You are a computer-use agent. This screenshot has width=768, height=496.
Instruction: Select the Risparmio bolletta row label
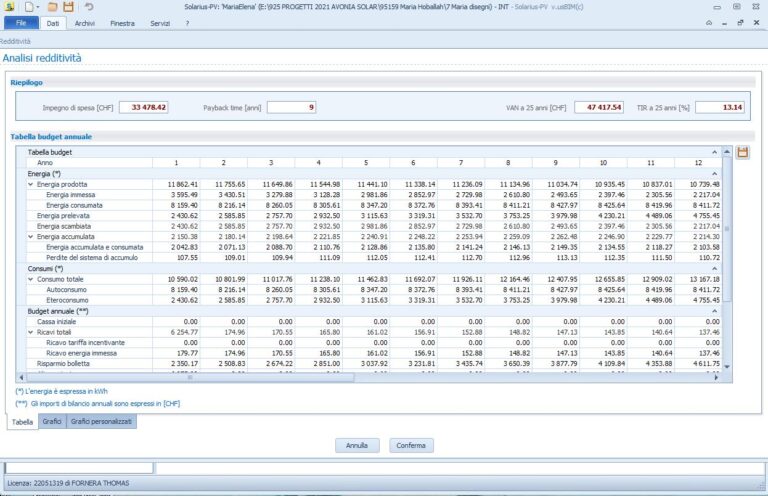(63, 364)
